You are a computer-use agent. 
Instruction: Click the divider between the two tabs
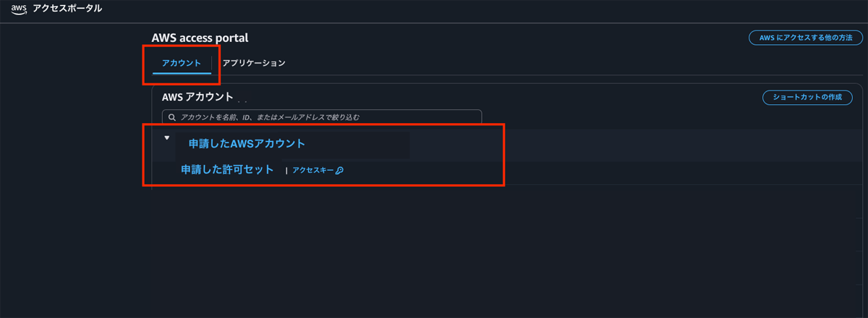pyautogui.click(x=212, y=64)
